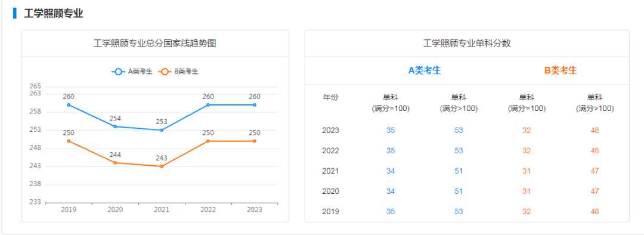Click the 2019 blue data point labeled 260
Viewport: 644px width, 235px height.
click(x=69, y=105)
